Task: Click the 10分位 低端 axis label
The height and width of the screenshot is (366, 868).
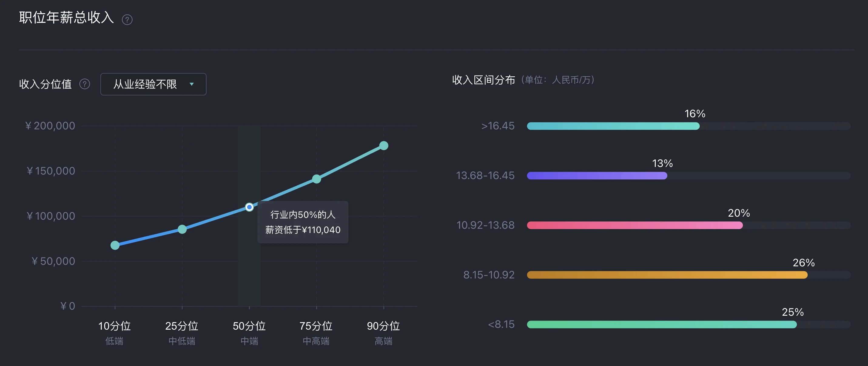Action: [x=115, y=333]
